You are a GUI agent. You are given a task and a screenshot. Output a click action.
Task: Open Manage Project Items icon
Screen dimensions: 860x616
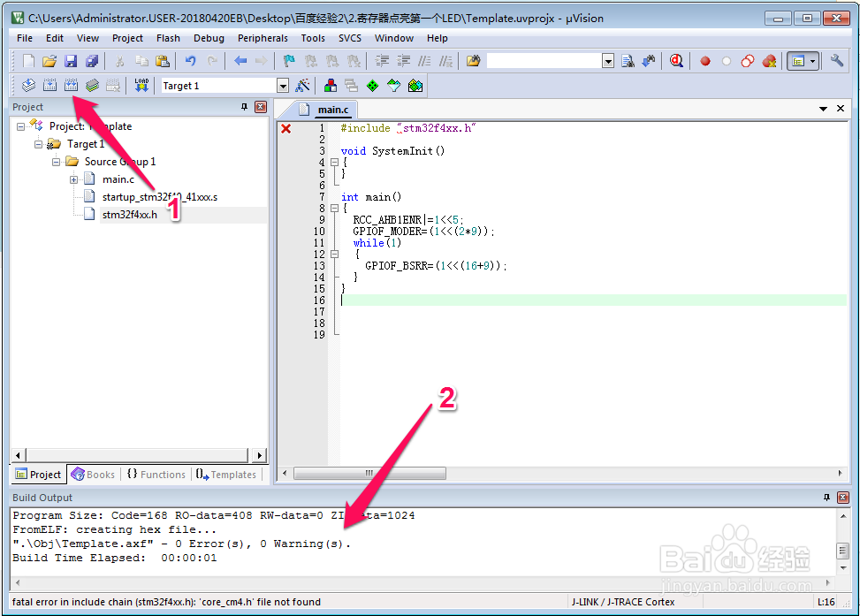pos(331,85)
